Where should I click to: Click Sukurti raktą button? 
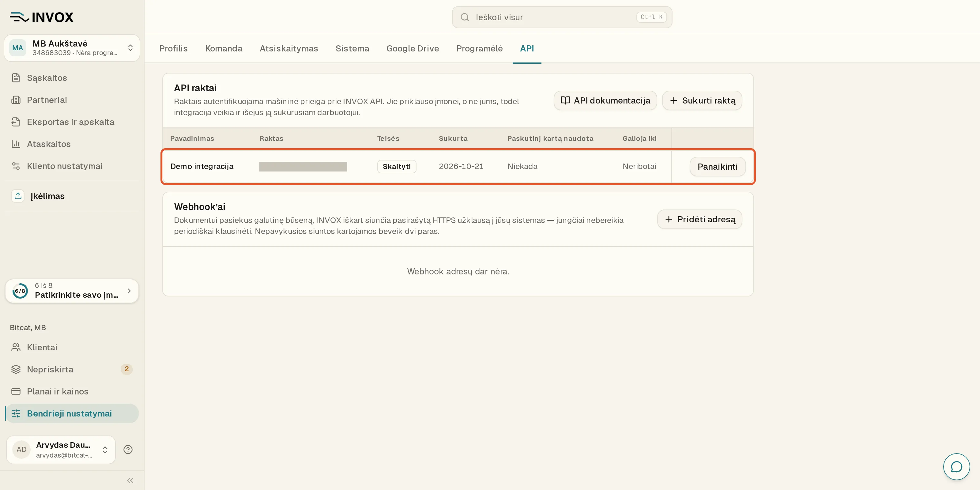702,100
